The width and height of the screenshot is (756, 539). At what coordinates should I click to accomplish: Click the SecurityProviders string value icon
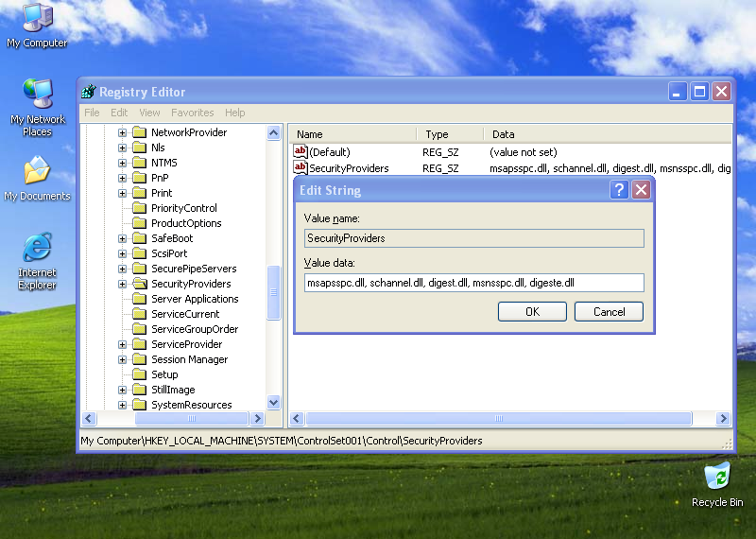coord(301,167)
